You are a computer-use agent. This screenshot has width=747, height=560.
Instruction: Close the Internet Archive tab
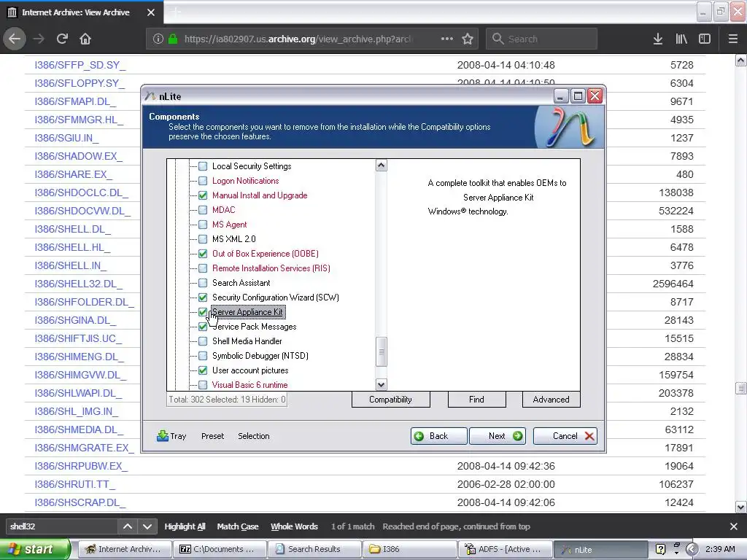pyautogui.click(x=151, y=12)
